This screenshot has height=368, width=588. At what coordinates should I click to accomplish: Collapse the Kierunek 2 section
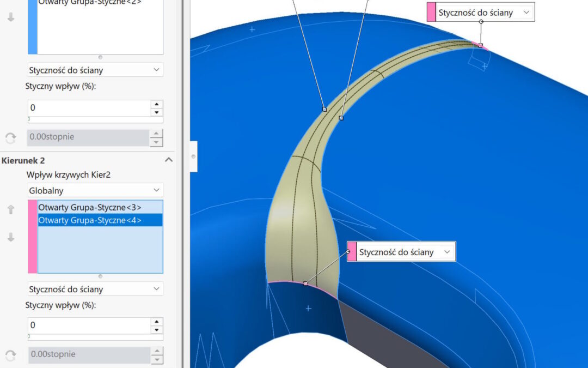[169, 160]
